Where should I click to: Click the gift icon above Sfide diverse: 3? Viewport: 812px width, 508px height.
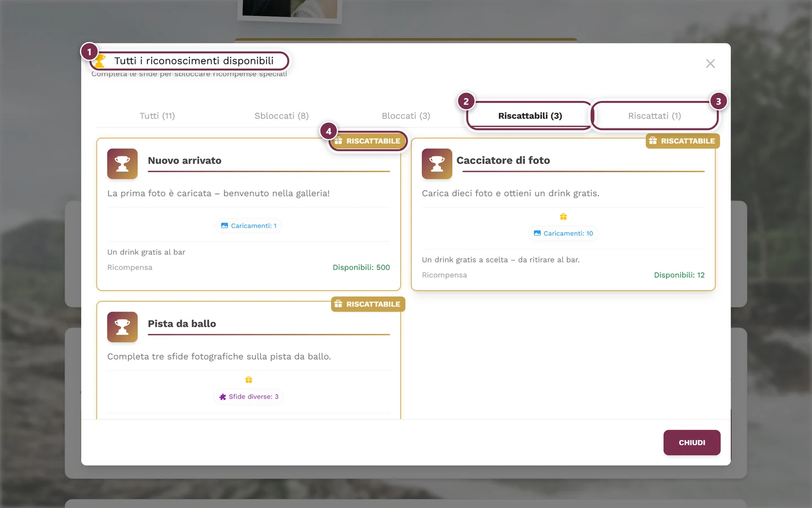pos(249,380)
